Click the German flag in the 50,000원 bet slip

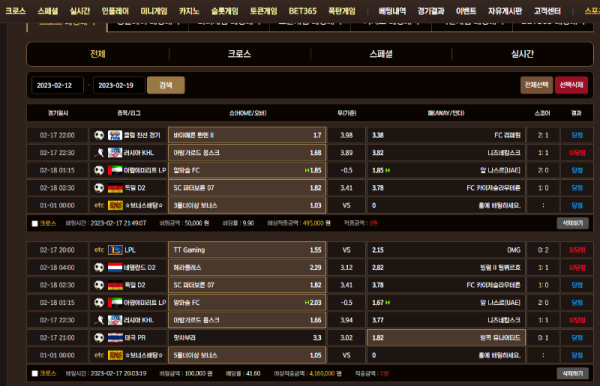115,188
